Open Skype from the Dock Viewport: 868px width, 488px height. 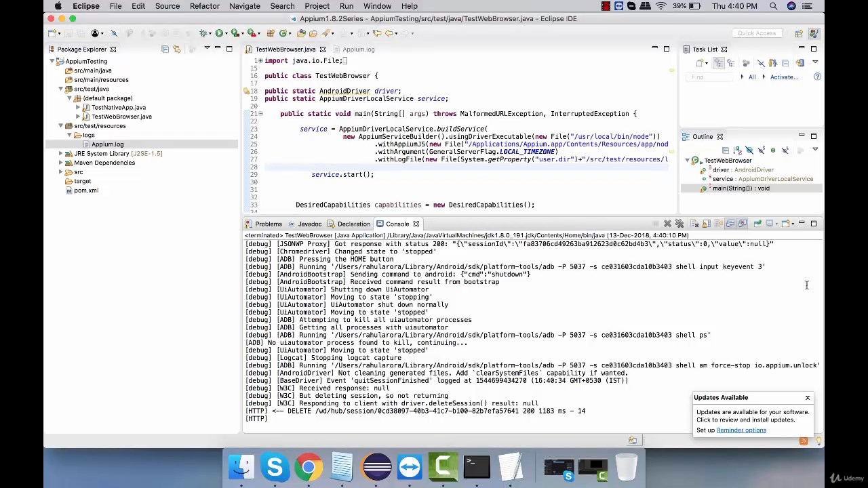click(x=275, y=467)
